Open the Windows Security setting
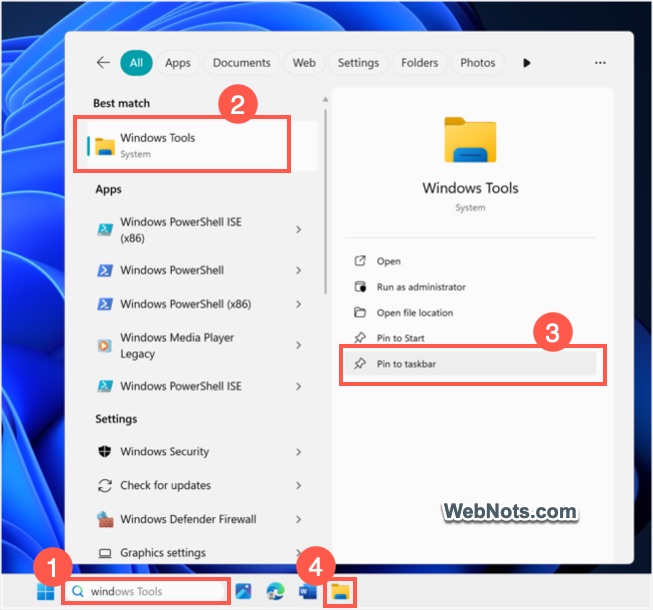This screenshot has width=653, height=610. pyautogui.click(x=200, y=451)
